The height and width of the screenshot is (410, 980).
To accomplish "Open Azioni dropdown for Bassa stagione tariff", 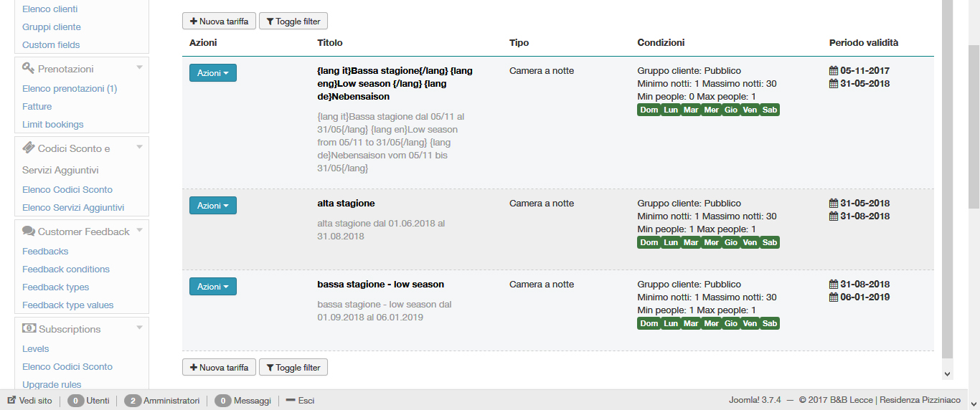I will tap(212, 73).
